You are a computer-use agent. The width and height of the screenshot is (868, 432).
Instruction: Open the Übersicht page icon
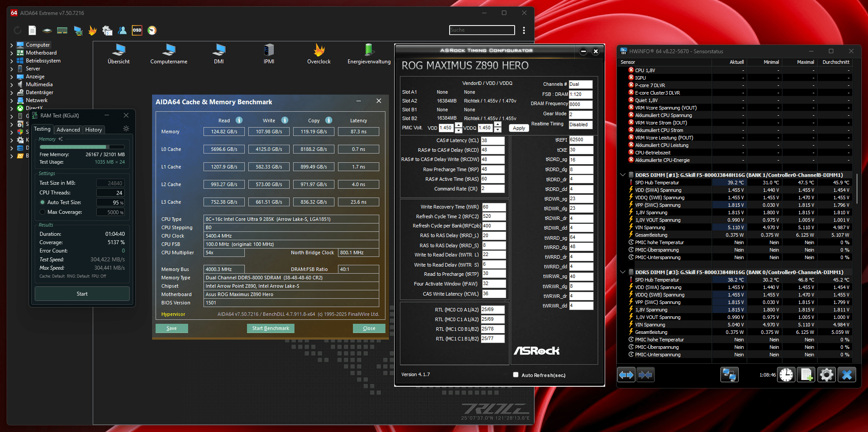click(119, 54)
